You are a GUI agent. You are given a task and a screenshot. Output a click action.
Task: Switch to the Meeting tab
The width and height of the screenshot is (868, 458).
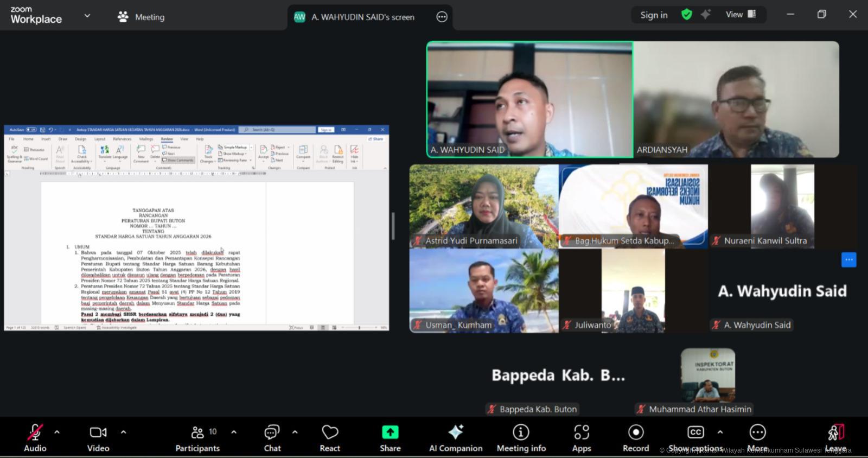pyautogui.click(x=141, y=17)
